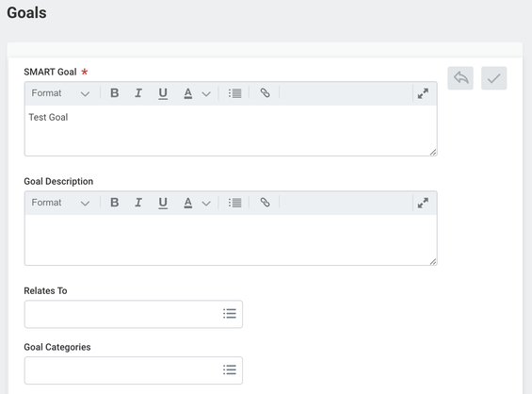This screenshot has height=394, width=532.
Task: Click inside the Goal Description text area
Action: coord(231,239)
